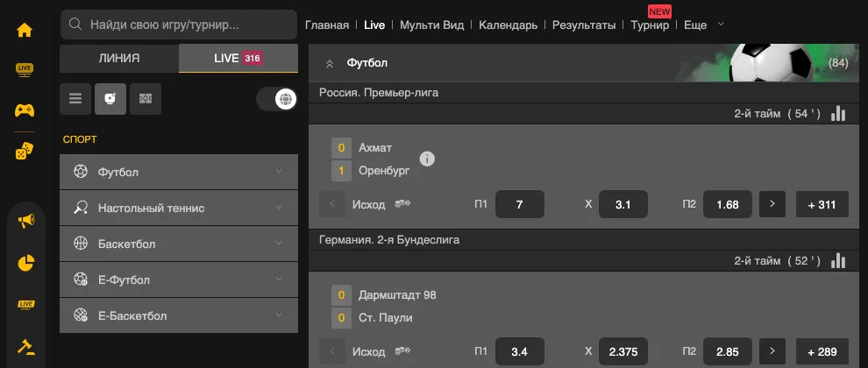This screenshot has width=868, height=368.
Task: Select team name Ст. Паули
Action: coord(385,318)
